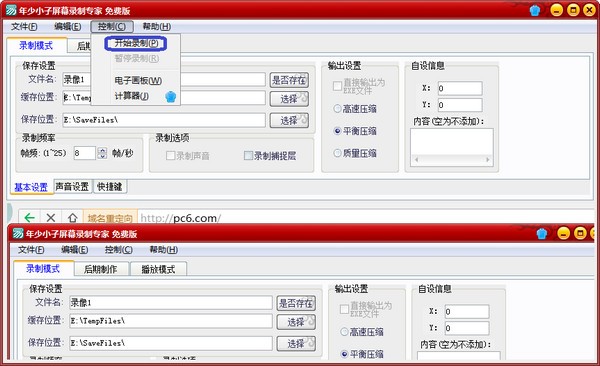
Task: Click X coordinate field in bottom window
Action: tap(466, 312)
